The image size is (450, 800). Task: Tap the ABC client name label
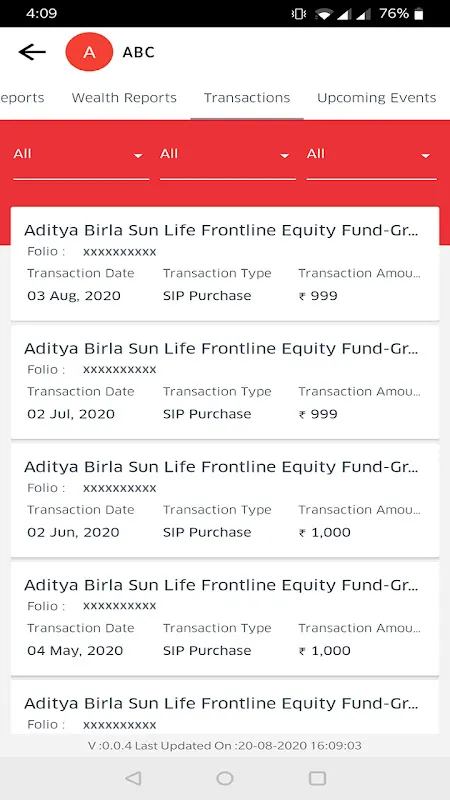point(138,52)
